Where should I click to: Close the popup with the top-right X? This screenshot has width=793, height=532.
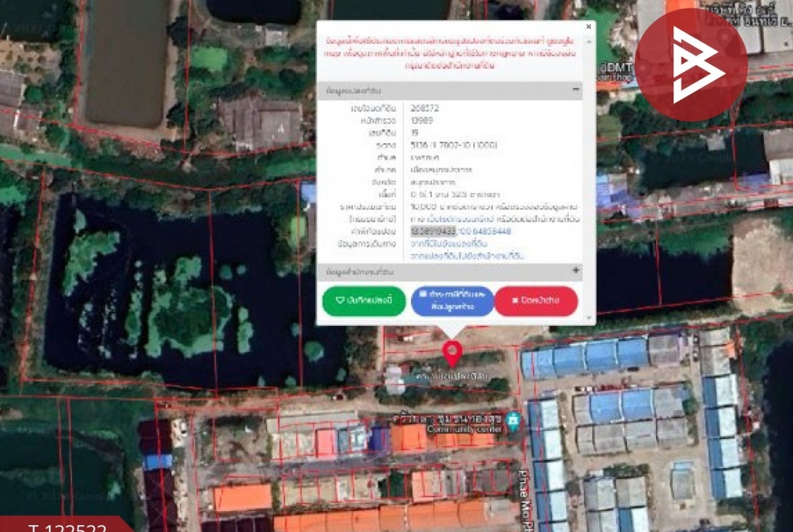(x=588, y=27)
